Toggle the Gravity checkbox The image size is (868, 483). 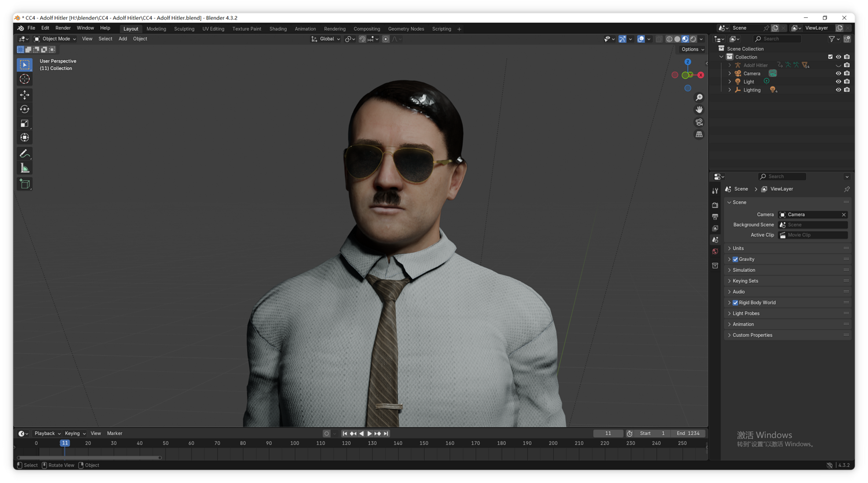point(735,259)
